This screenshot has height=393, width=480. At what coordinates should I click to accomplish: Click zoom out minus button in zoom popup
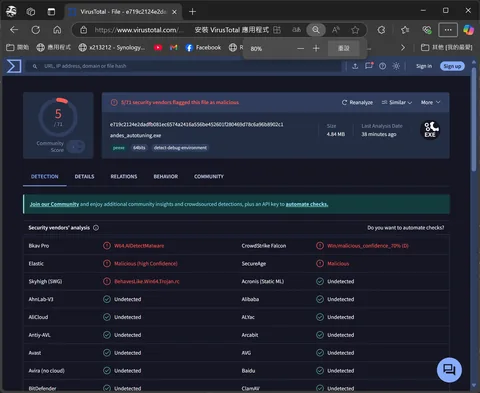point(300,49)
